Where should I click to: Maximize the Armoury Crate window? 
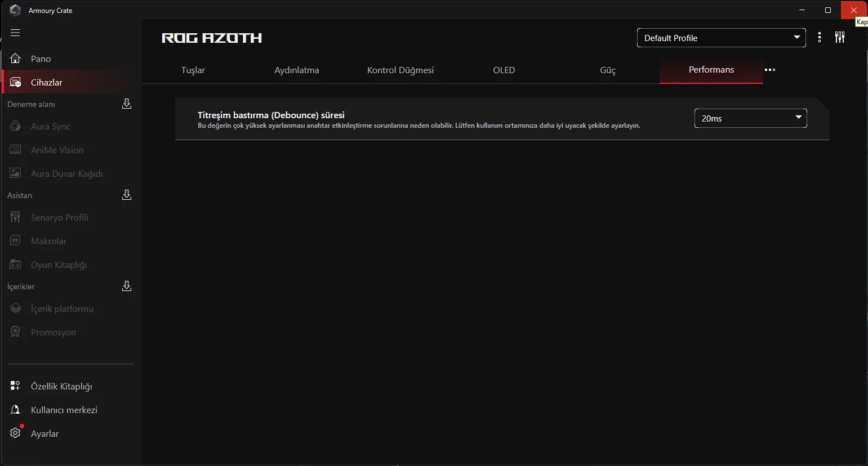point(828,10)
